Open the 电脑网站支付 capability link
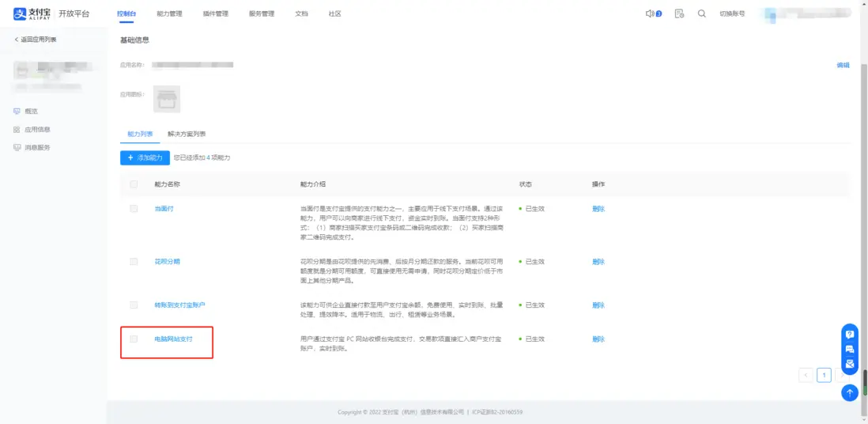868x424 pixels. pyautogui.click(x=173, y=339)
